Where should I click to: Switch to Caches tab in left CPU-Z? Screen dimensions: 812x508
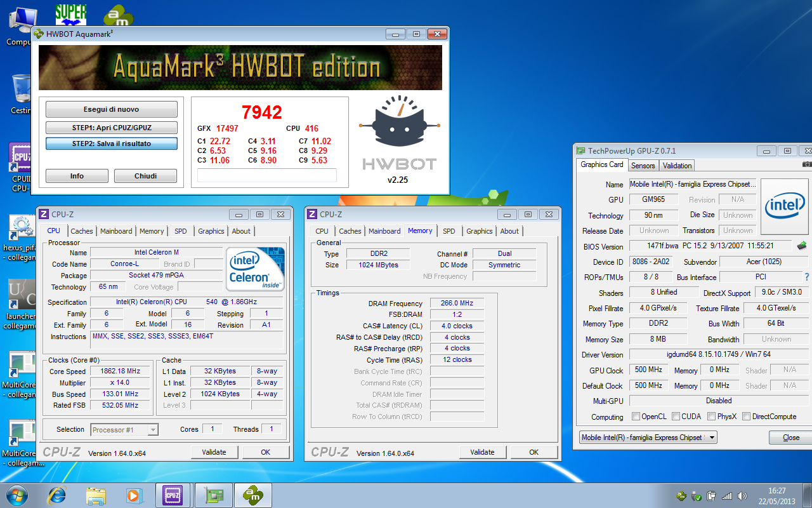(82, 231)
